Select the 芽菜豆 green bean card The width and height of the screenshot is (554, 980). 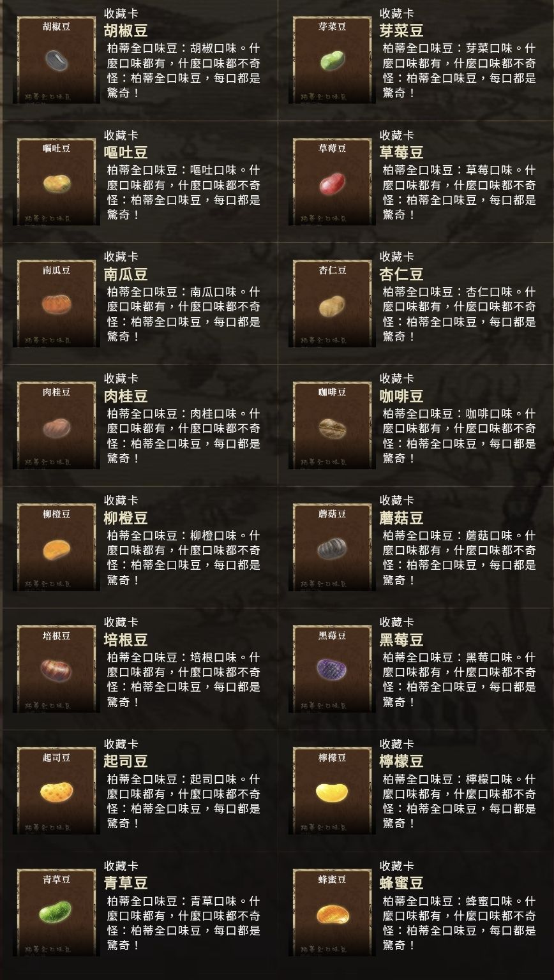tap(333, 59)
